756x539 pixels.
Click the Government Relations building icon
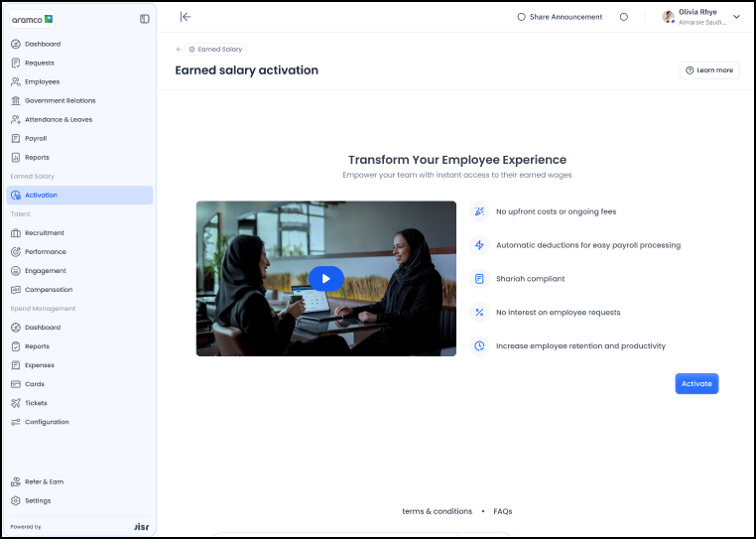coord(16,101)
